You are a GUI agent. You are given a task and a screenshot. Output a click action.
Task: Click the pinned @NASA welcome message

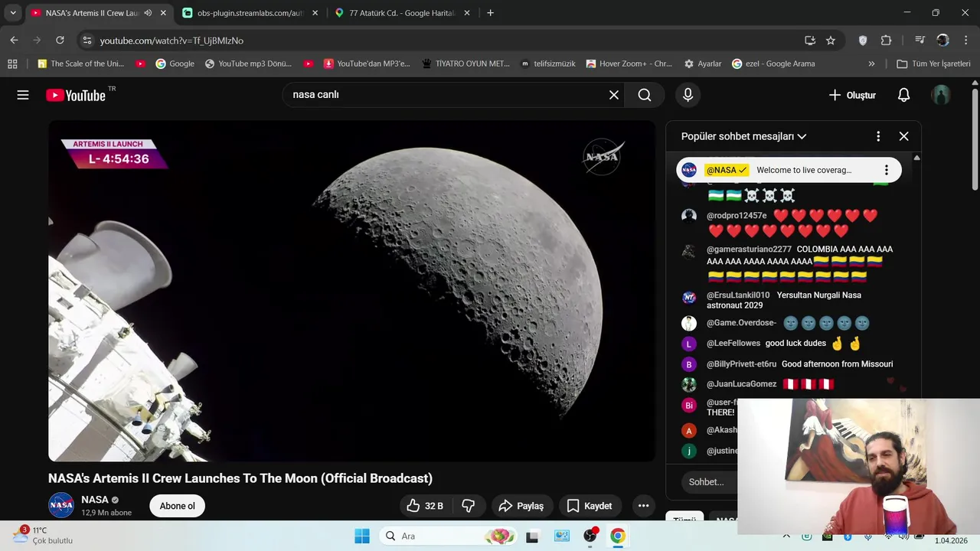789,170
